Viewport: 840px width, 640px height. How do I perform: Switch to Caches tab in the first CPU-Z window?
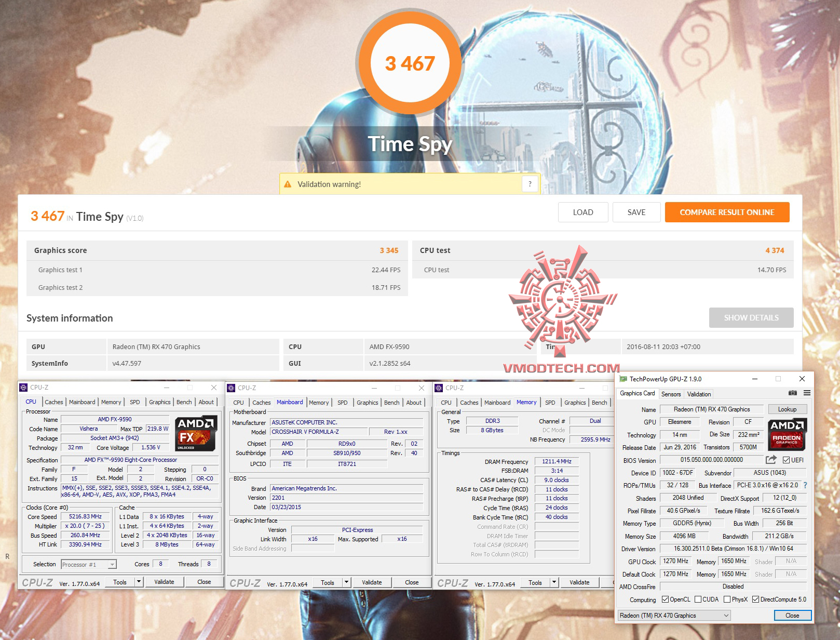tap(54, 402)
